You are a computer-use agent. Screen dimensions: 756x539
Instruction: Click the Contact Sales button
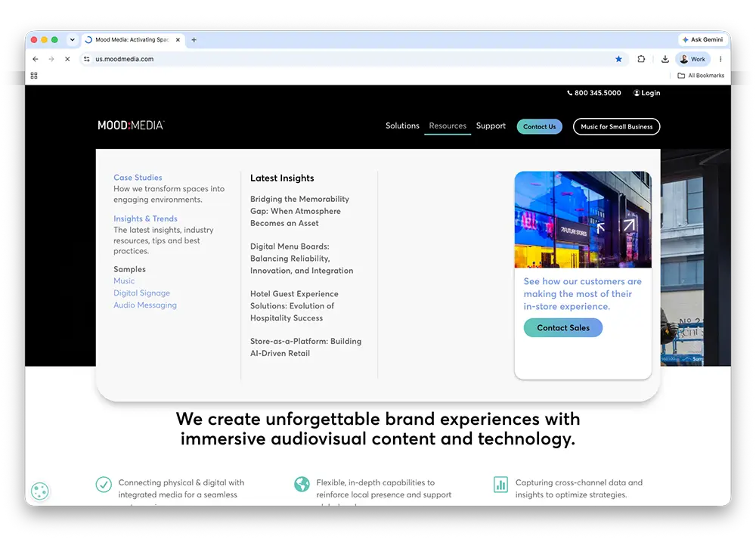tap(563, 328)
